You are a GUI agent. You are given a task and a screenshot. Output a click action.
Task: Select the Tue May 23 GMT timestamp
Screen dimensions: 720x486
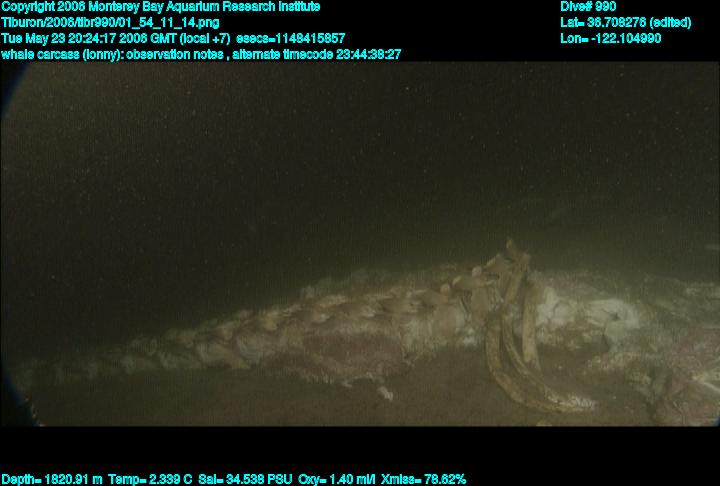(115, 38)
